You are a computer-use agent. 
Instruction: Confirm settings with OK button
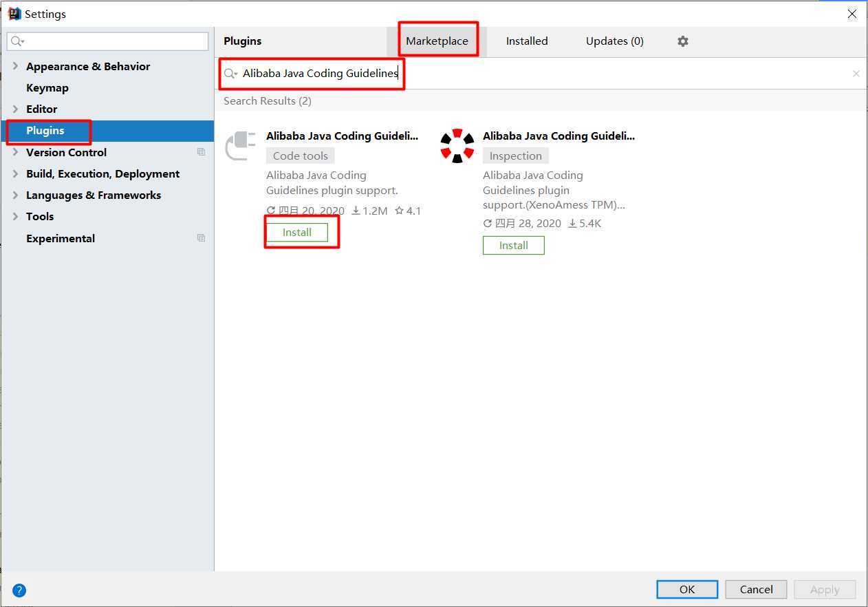pyautogui.click(x=687, y=590)
